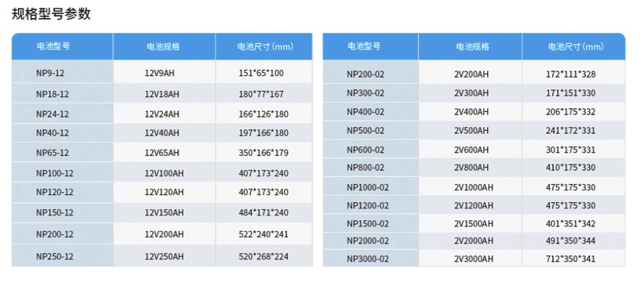
Task: Select the 12V24AH specification cell
Action: (162, 114)
